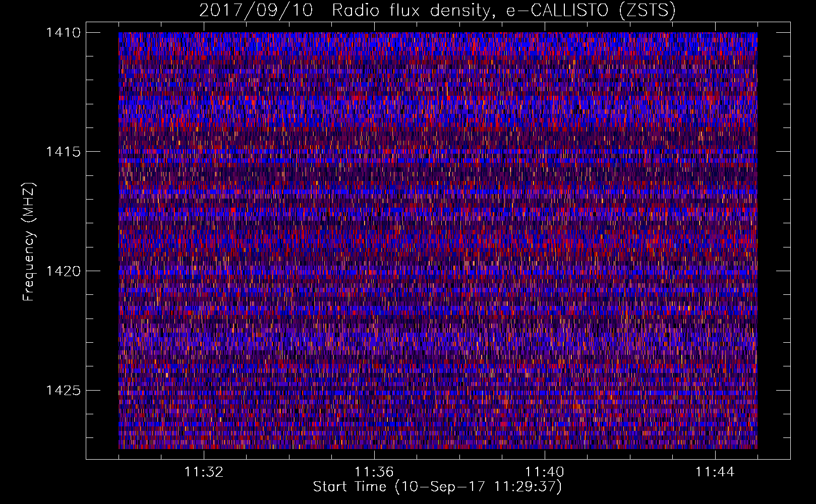The width and height of the screenshot is (816, 504).
Task: Click the 'Frequency (MHZ)' axis label
Action: coord(29,241)
